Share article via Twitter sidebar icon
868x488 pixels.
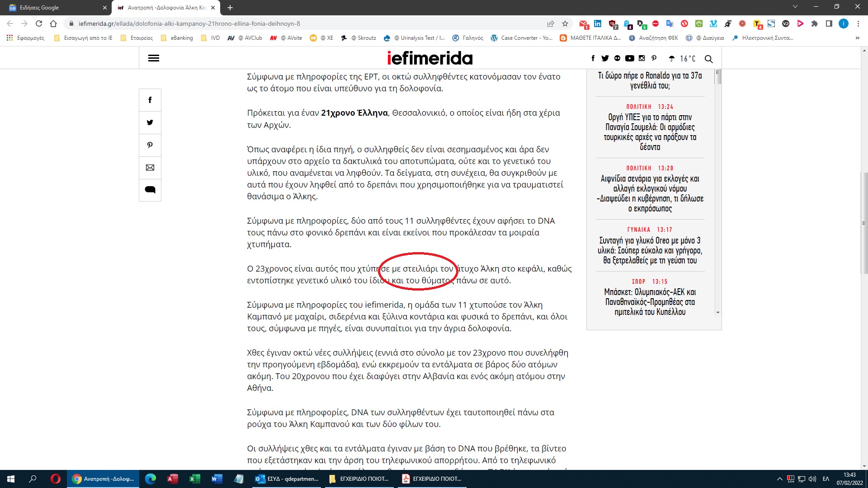tap(150, 122)
